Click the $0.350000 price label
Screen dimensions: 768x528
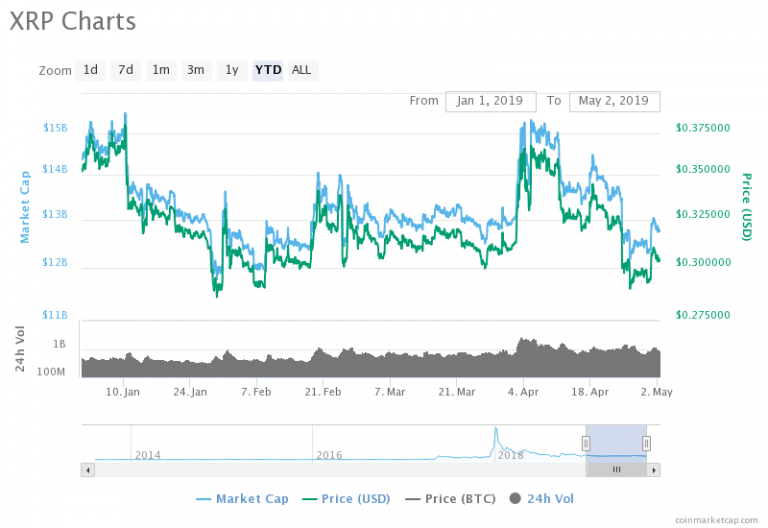(703, 169)
